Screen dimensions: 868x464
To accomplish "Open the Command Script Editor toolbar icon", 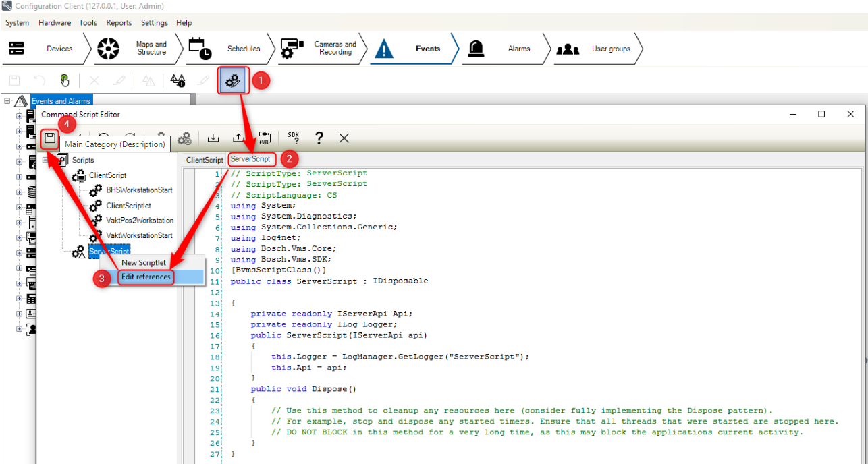I will (x=232, y=81).
